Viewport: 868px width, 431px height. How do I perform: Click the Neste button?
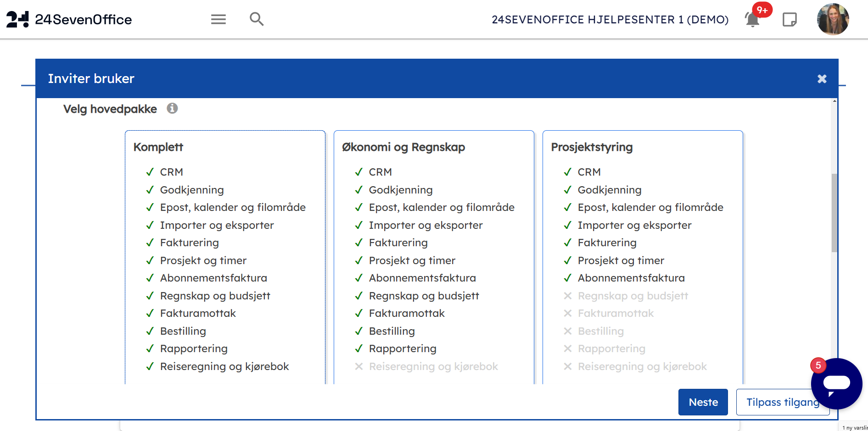[x=703, y=402]
